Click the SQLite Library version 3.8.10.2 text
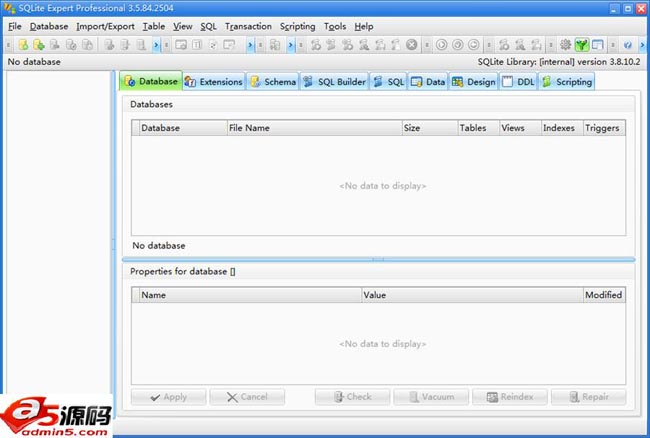Image resolution: width=650 pixels, height=438 pixels. click(x=559, y=62)
